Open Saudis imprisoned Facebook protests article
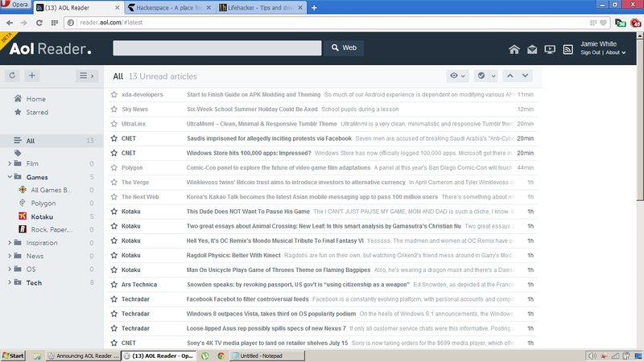 point(269,138)
